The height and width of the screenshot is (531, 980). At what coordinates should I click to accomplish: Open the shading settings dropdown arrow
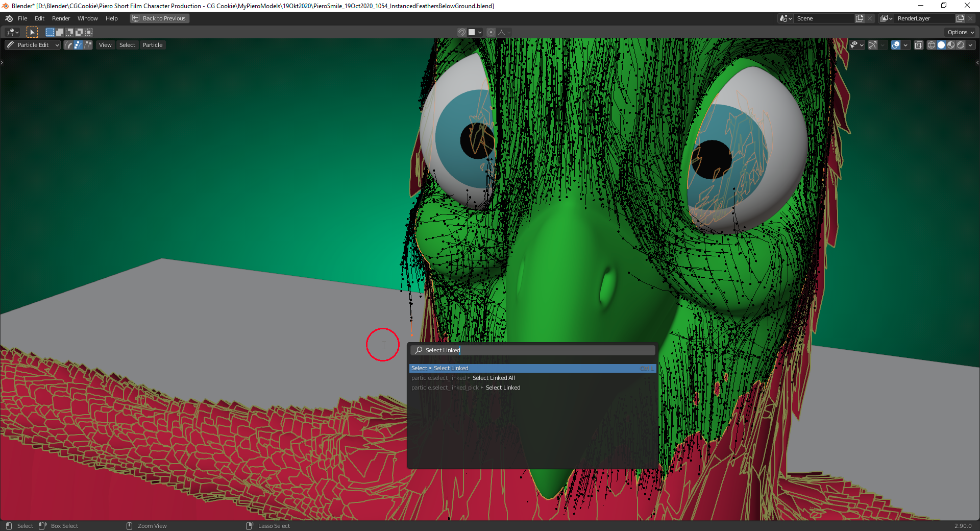[x=971, y=45]
